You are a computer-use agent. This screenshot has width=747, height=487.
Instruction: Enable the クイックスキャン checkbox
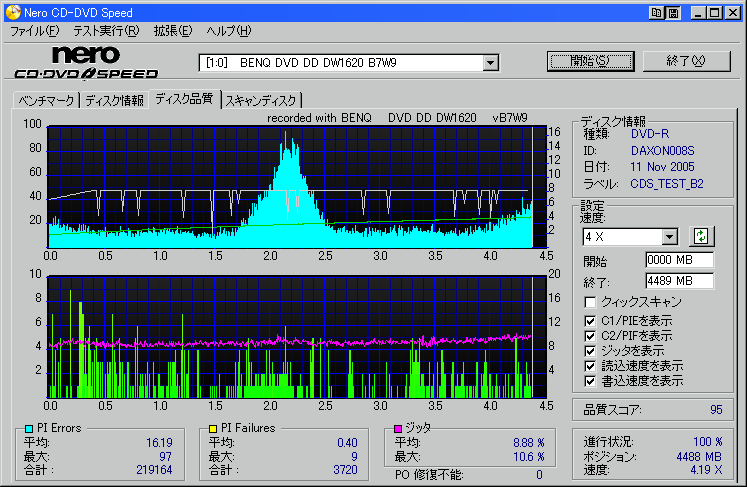click(x=591, y=302)
